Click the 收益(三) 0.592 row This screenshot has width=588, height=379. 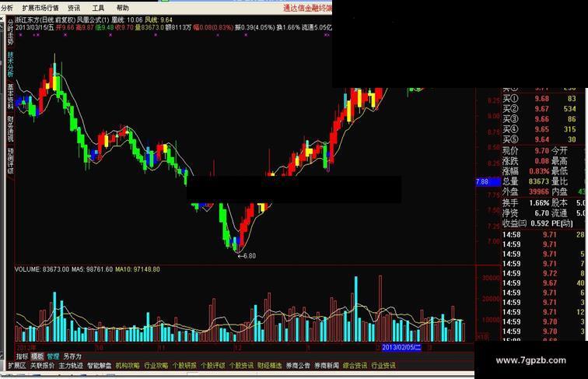click(526, 223)
